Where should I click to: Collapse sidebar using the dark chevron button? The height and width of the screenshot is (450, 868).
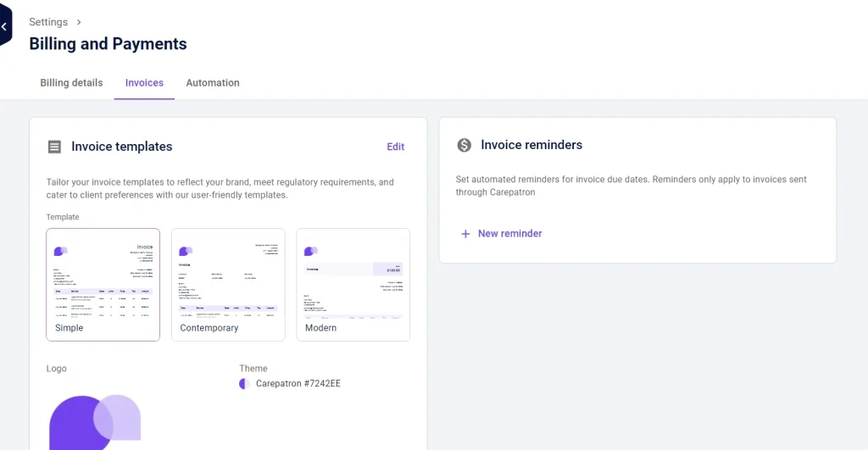coord(5,26)
